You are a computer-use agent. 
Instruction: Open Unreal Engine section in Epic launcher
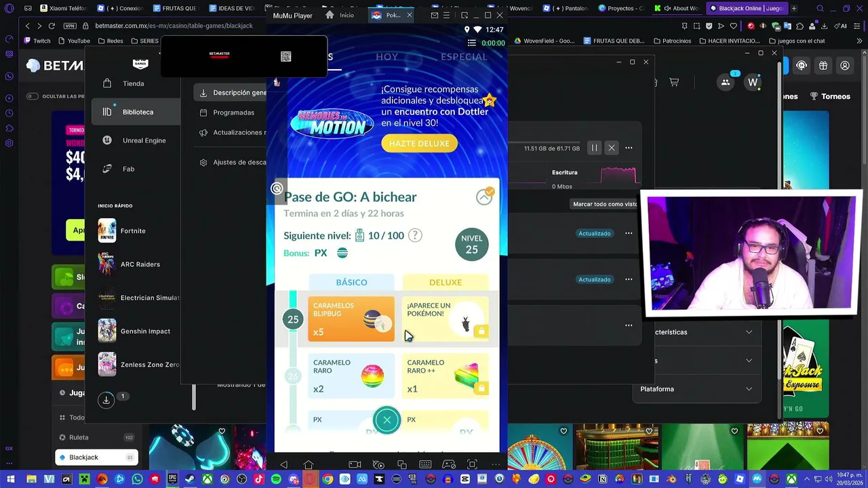[136, 140]
